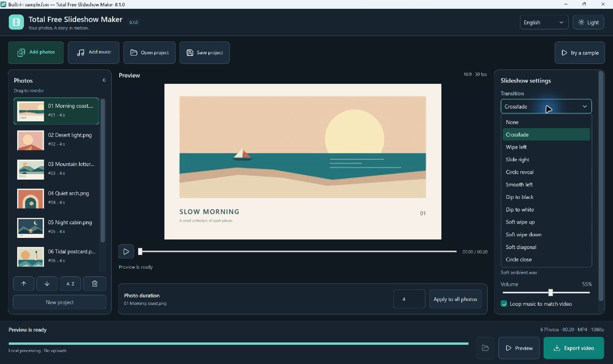Choose Soft wipe up transition
The width and height of the screenshot is (613, 364).
tap(546, 222)
